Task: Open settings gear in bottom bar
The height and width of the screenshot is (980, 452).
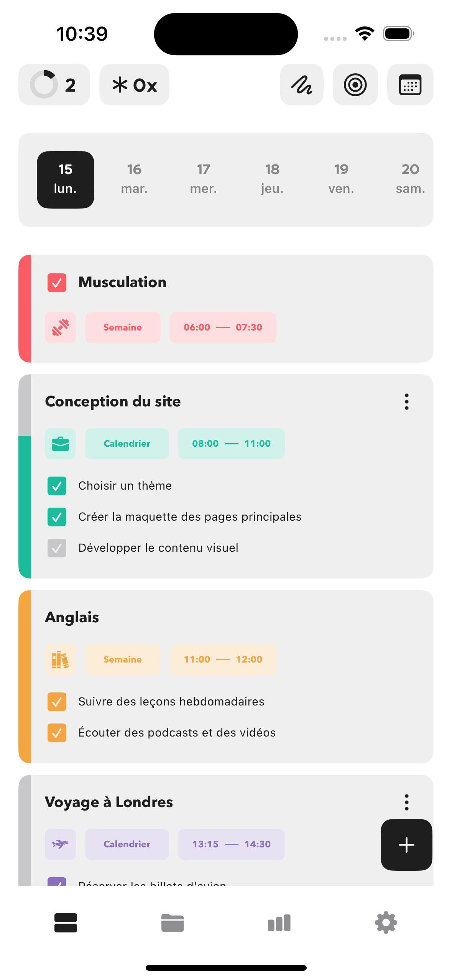Action: point(386,922)
